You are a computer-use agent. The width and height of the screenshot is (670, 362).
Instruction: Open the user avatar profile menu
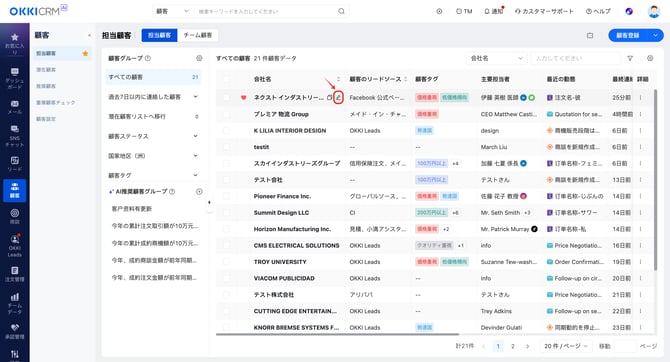[x=654, y=12]
